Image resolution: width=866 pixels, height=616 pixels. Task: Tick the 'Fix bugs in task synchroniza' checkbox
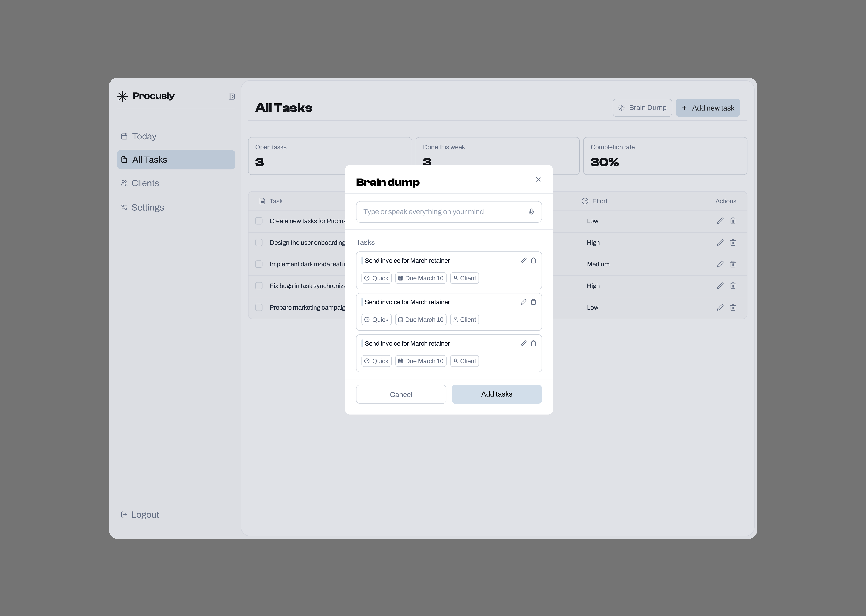(259, 286)
